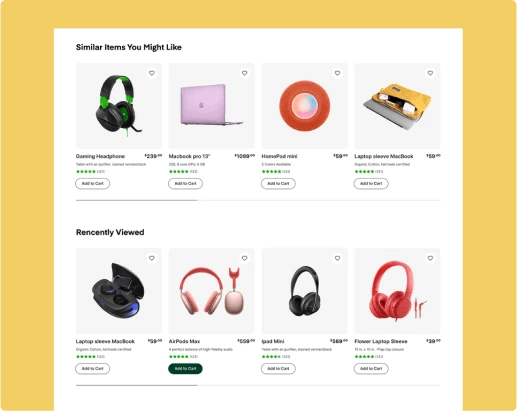Add Flower Laptop Sleeve to cart
This screenshot has width=517, height=411.
click(x=371, y=368)
